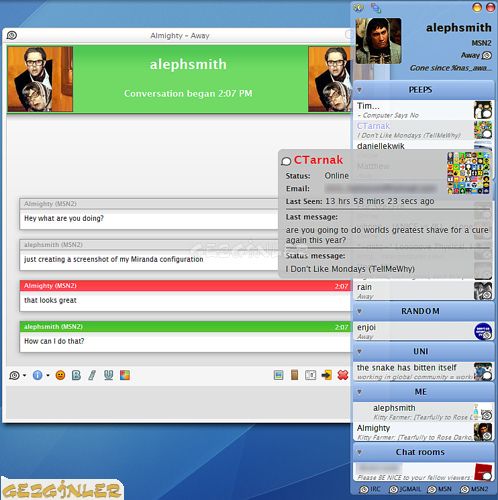The image size is (498, 500).
Task: Click CTarnak's icon-collage avatar in tooltip
Action: 468,173
